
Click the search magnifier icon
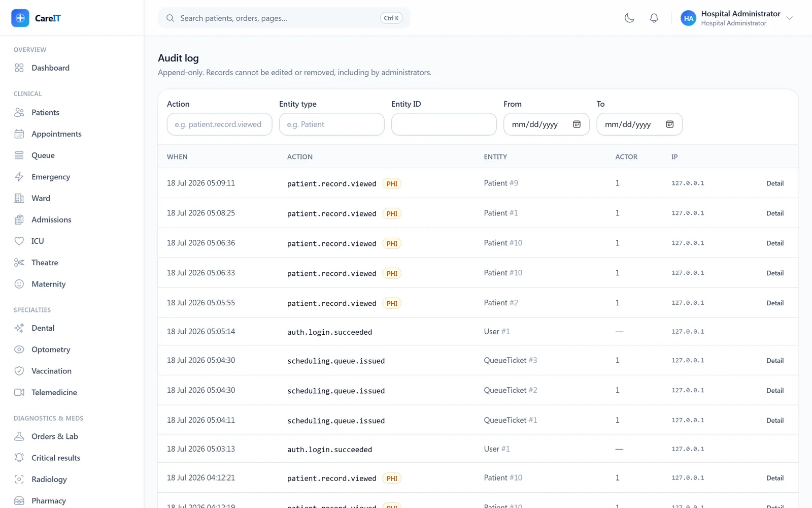(170, 18)
